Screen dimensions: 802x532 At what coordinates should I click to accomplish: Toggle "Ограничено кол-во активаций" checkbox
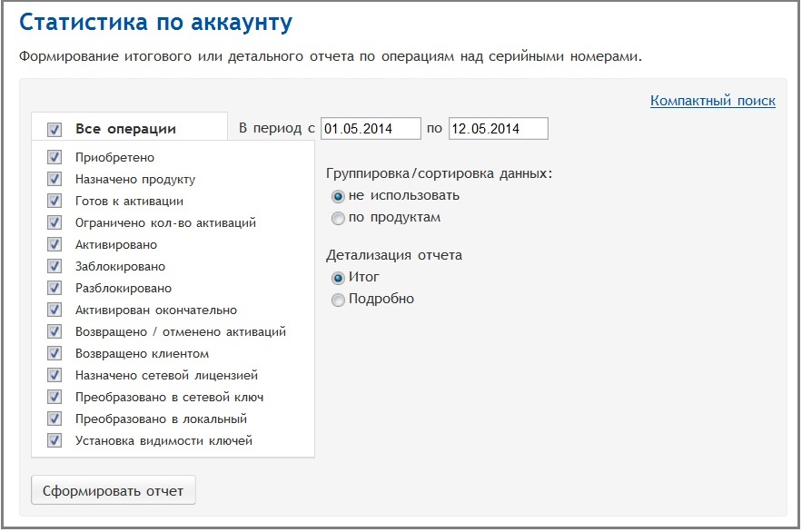(x=54, y=222)
